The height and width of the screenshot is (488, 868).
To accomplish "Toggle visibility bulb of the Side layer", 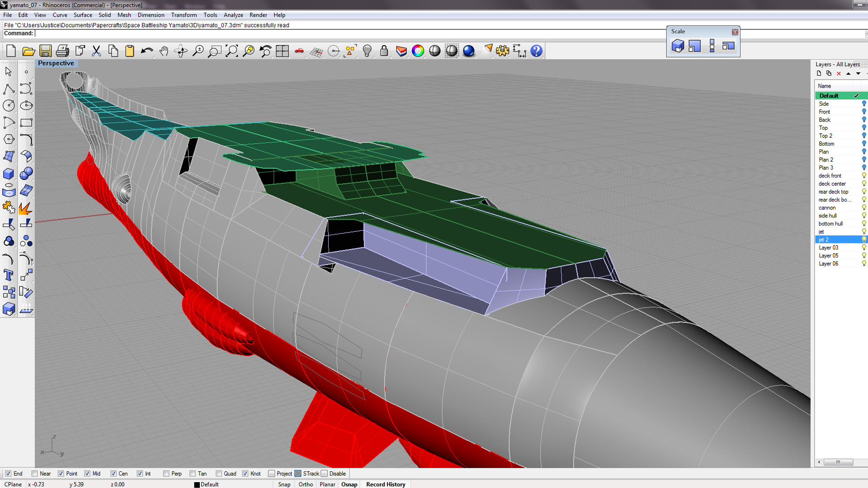I will coord(863,104).
